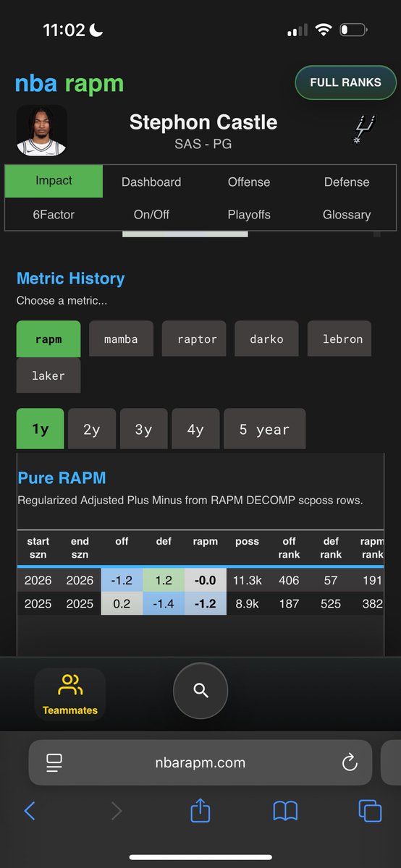Open the Safari share sheet icon
Screen dimensions: 401x868
point(200,809)
